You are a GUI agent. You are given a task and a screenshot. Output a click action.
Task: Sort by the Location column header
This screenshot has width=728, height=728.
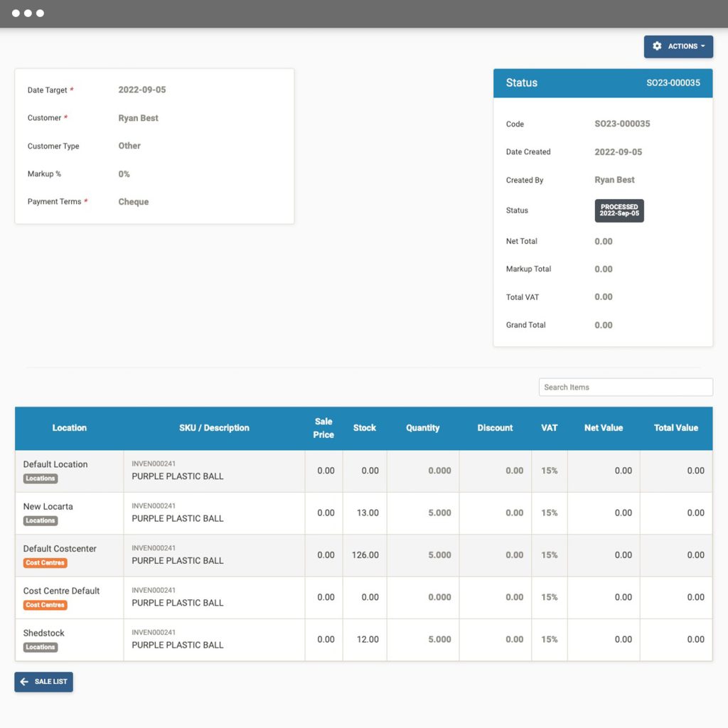[x=69, y=428]
